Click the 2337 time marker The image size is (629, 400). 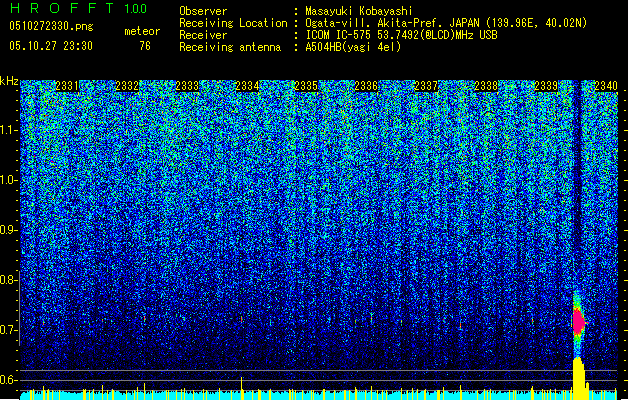coord(426,86)
